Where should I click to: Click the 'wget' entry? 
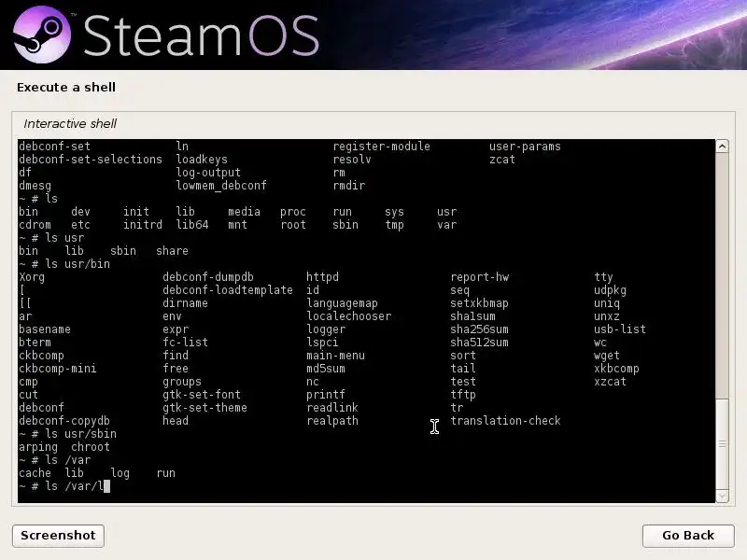(x=606, y=356)
